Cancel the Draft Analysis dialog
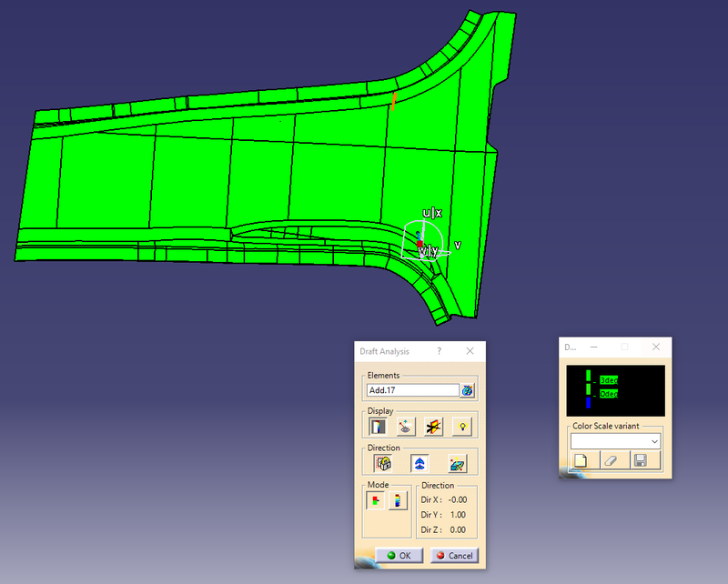The height and width of the screenshot is (584, 728). click(453, 555)
